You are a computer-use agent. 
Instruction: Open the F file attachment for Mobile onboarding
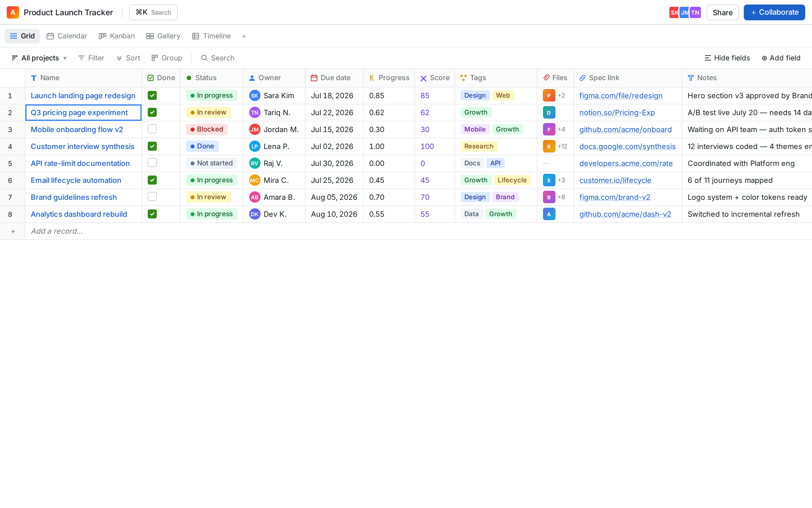549,130
